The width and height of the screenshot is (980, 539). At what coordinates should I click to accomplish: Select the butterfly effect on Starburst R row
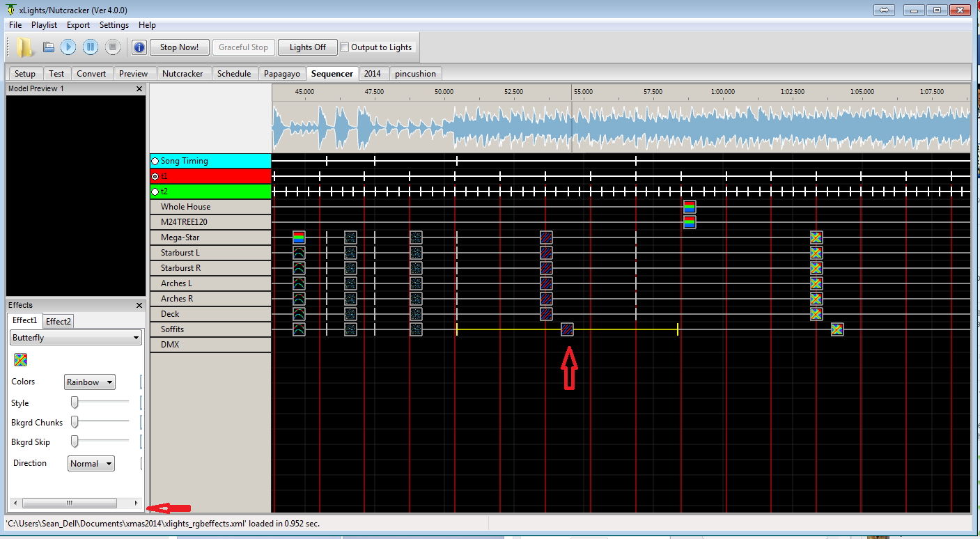tap(816, 268)
